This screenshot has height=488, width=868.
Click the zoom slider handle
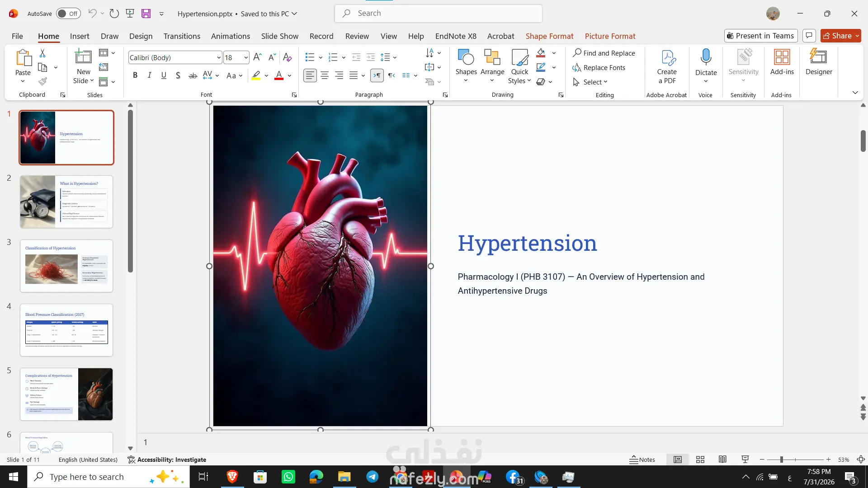(x=781, y=460)
